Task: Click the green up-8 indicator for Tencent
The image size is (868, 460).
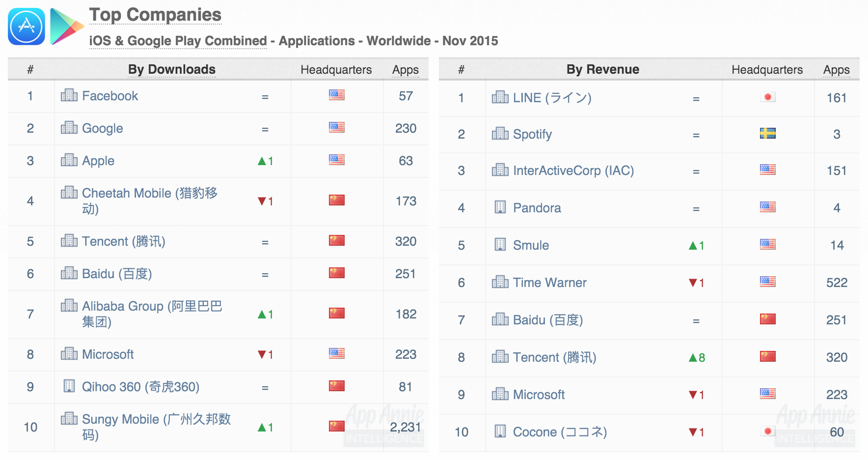Action: tap(697, 358)
